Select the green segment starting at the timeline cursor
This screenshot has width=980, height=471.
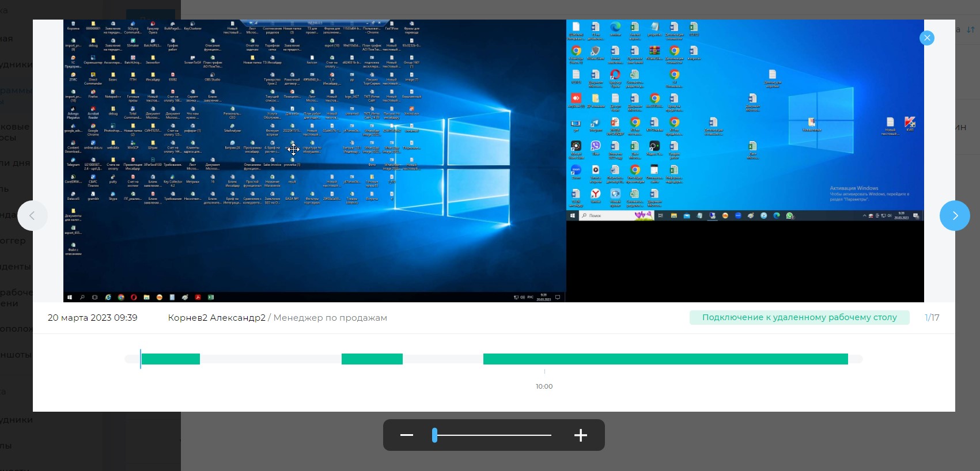171,359
